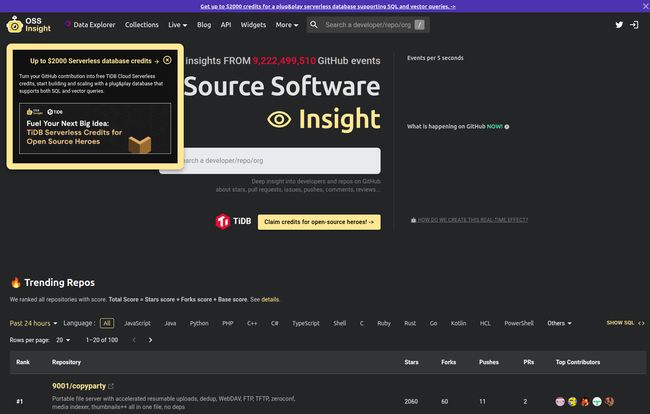Go to next page of trending repos
The width and height of the screenshot is (650, 414).
pos(150,340)
